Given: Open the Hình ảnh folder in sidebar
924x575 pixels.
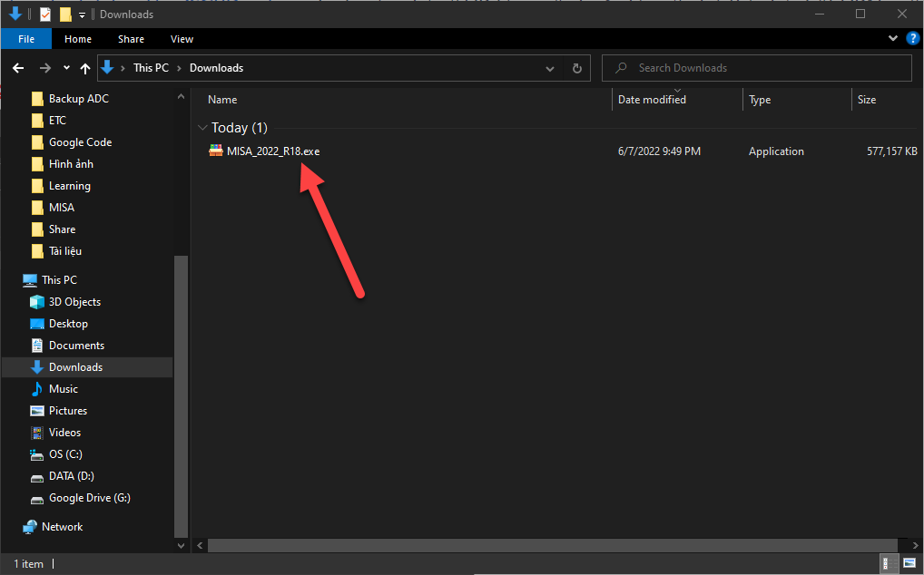Looking at the screenshot, I should (71, 163).
